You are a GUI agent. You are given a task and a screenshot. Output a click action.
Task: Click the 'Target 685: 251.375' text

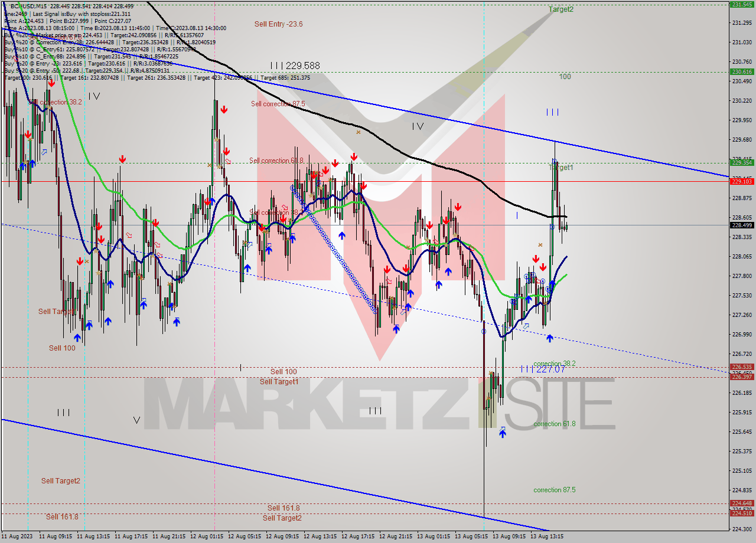click(x=285, y=77)
